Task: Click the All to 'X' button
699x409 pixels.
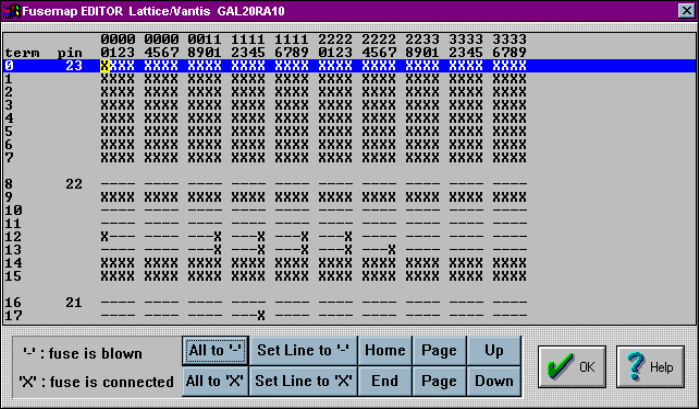Action: pos(215,381)
